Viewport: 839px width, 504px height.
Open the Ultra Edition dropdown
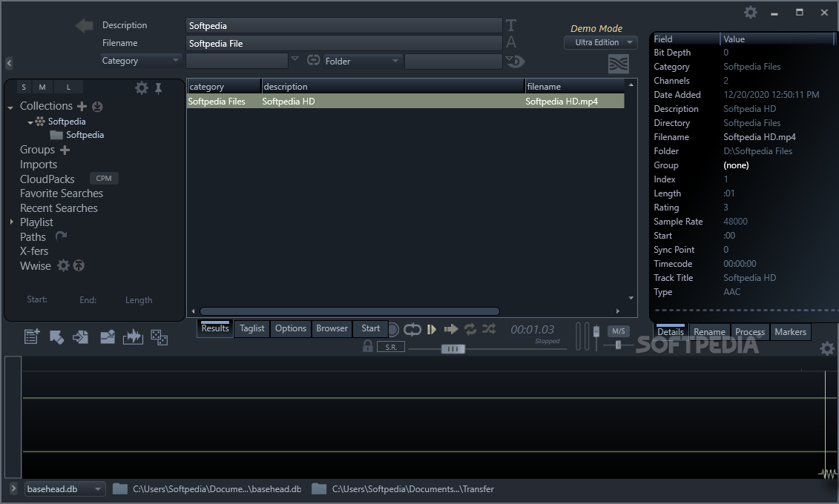tap(600, 42)
